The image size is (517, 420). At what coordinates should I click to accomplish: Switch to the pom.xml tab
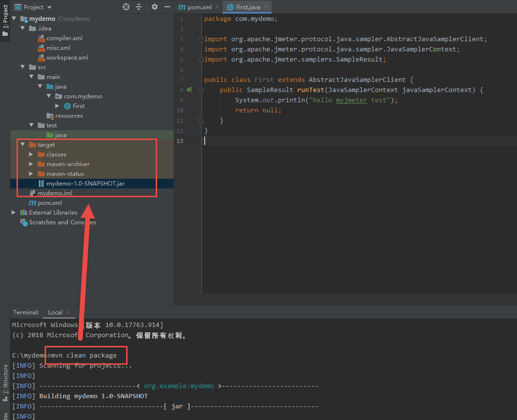point(196,7)
